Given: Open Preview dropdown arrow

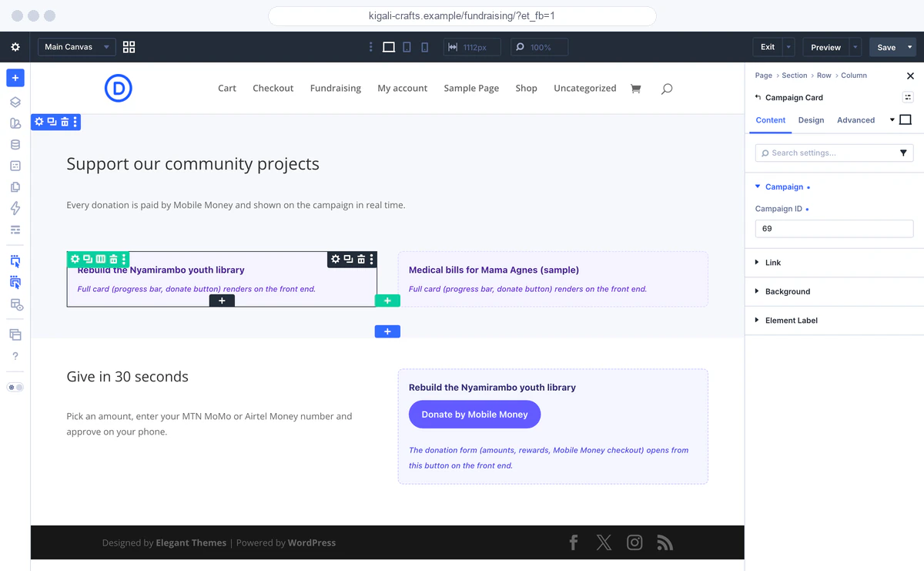Looking at the screenshot, I should coord(855,47).
